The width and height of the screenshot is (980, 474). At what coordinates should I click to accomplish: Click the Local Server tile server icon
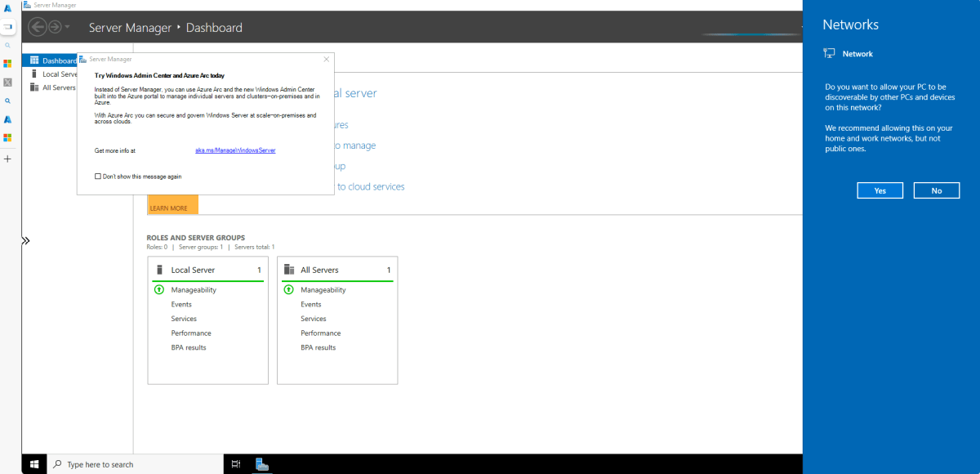[159, 270]
